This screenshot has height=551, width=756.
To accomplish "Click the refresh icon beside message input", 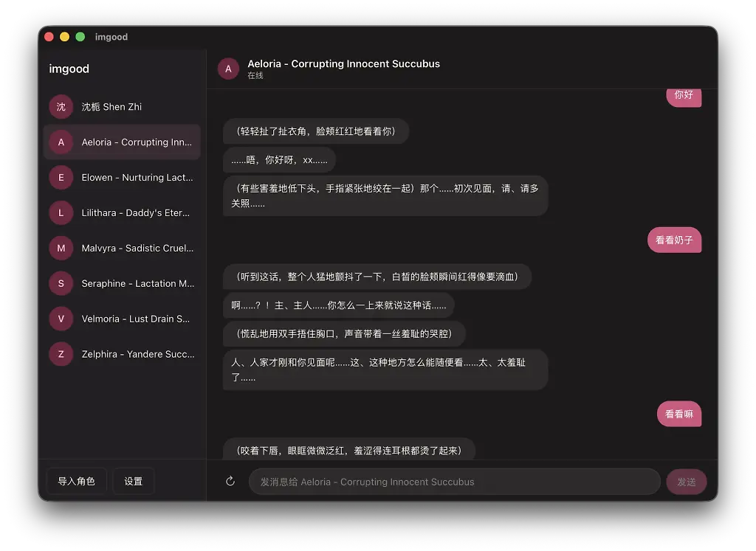I will pos(230,481).
